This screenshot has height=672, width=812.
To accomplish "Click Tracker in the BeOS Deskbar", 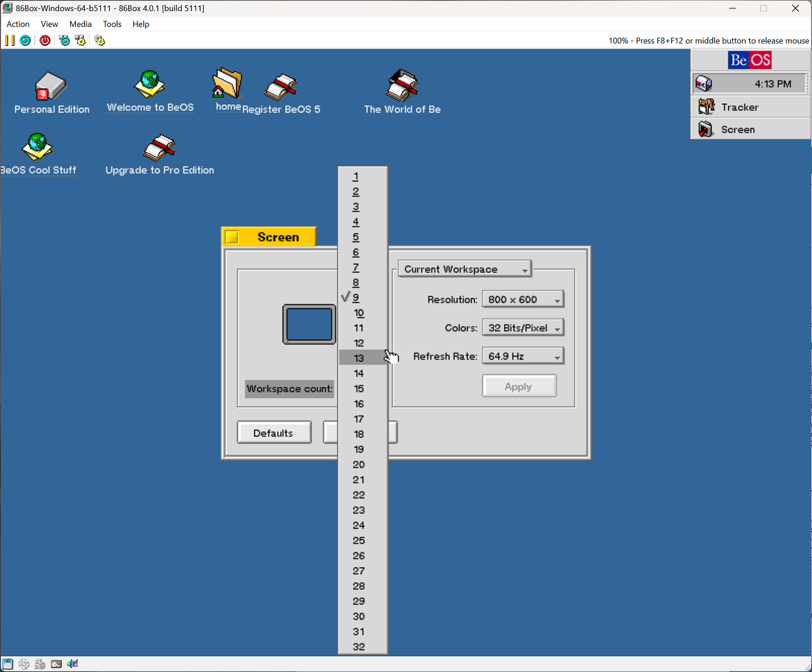I will point(739,107).
